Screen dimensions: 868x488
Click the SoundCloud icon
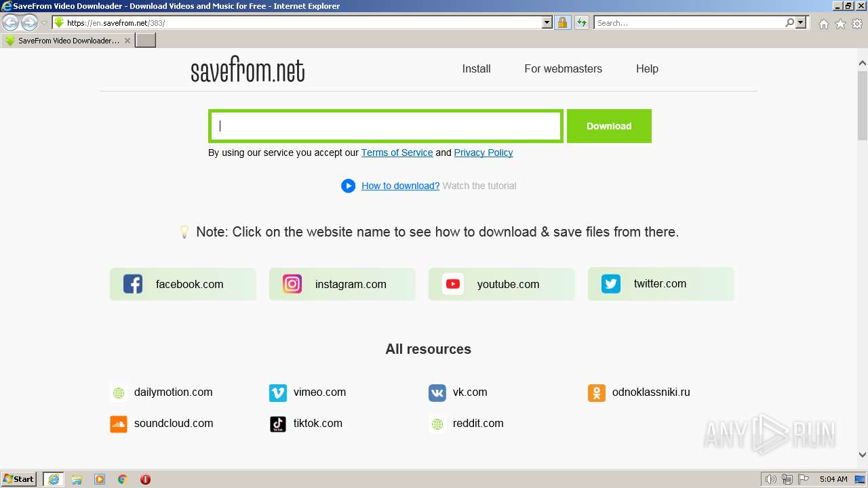coord(119,424)
